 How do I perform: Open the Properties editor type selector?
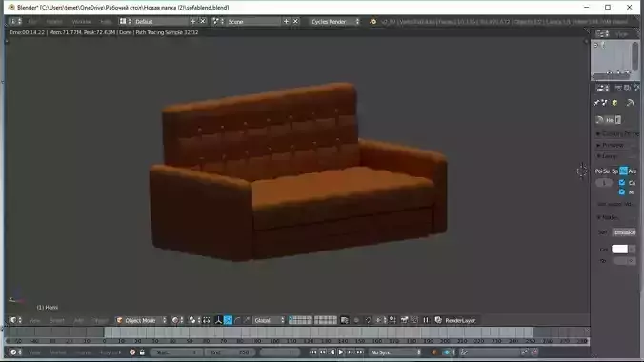[x=602, y=88]
